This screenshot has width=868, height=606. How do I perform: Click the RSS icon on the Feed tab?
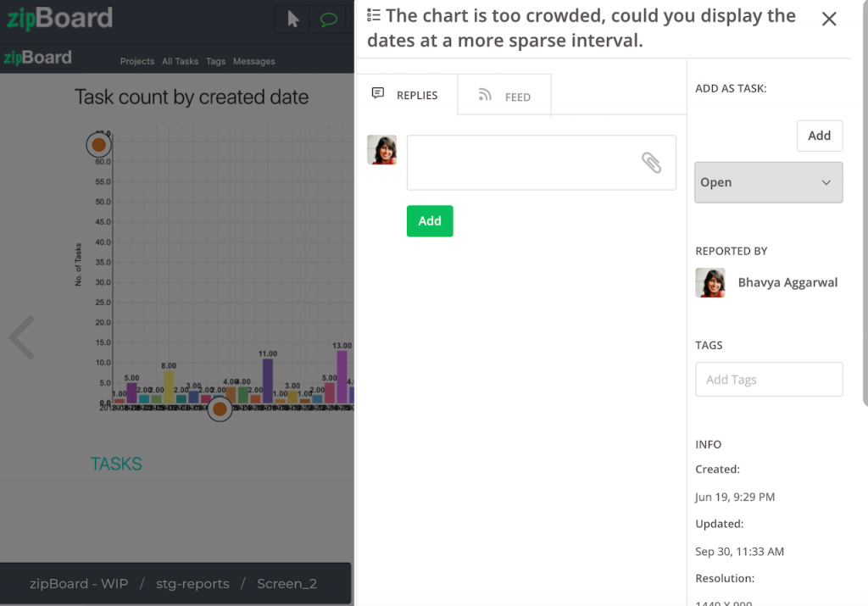click(485, 96)
